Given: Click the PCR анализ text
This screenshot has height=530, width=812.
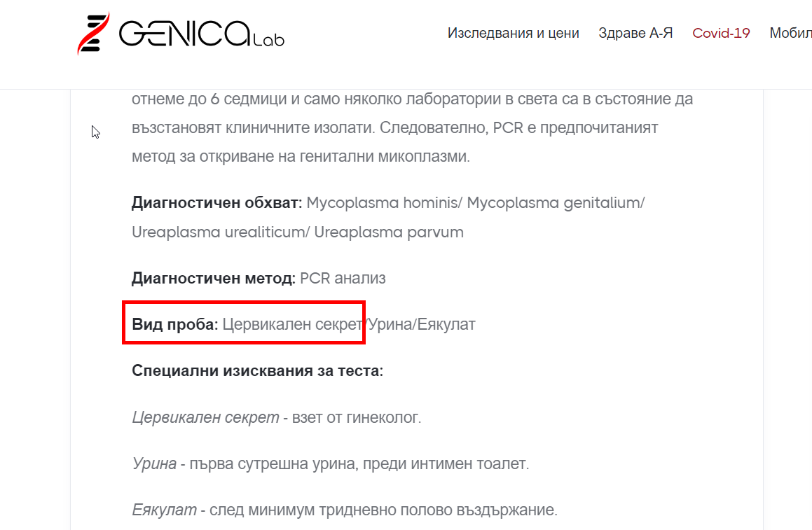Looking at the screenshot, I should [x=343, y=278].
